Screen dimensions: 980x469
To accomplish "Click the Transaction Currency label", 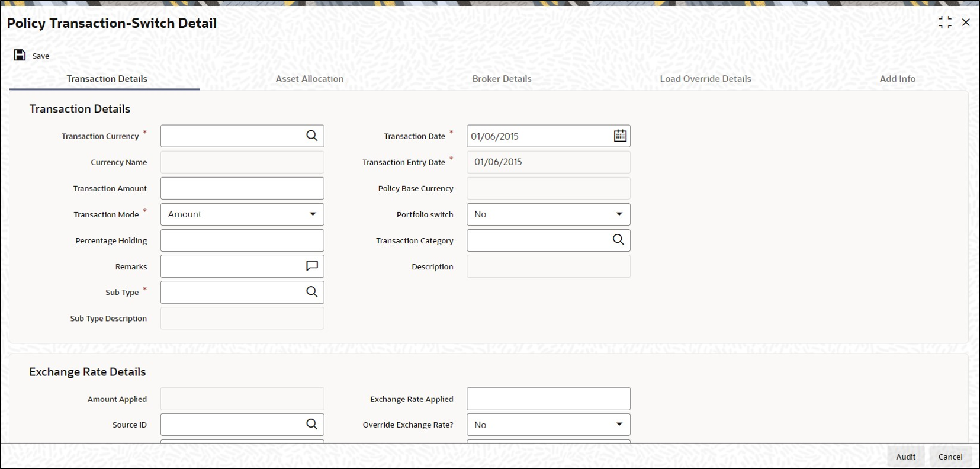I will click(100, 136).
